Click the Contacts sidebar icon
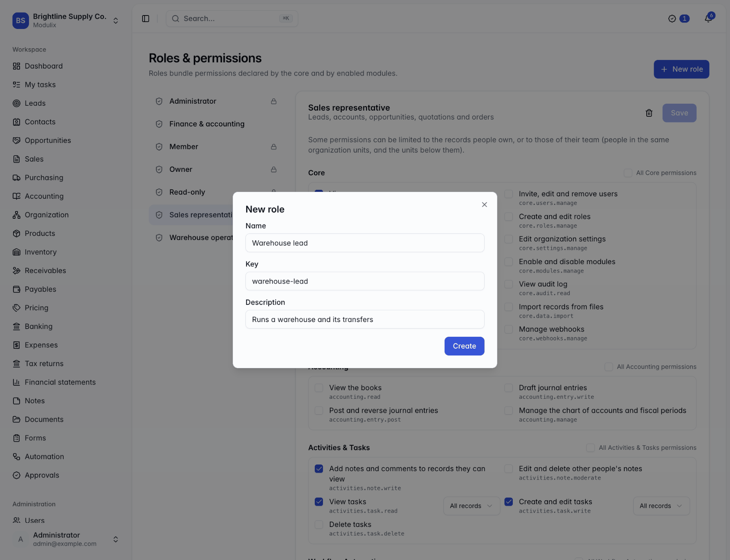The image size is (730, 560). [x=16, y=122]
